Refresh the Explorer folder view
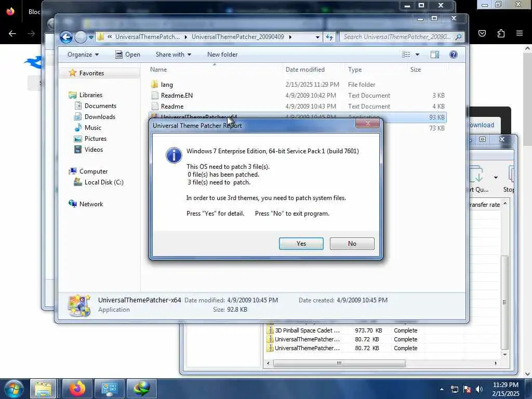The height and width of the screenshot is (399, 532). coord(329,37)
